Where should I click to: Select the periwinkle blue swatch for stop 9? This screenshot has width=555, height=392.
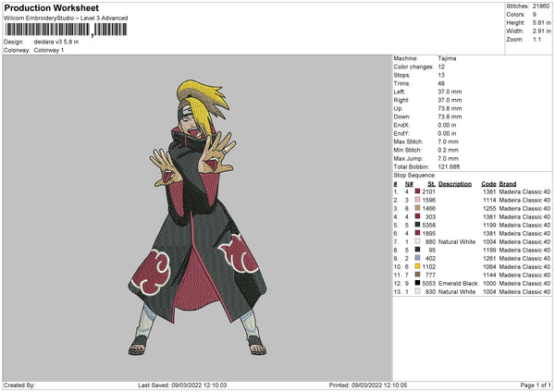click(x=418, y=258)
